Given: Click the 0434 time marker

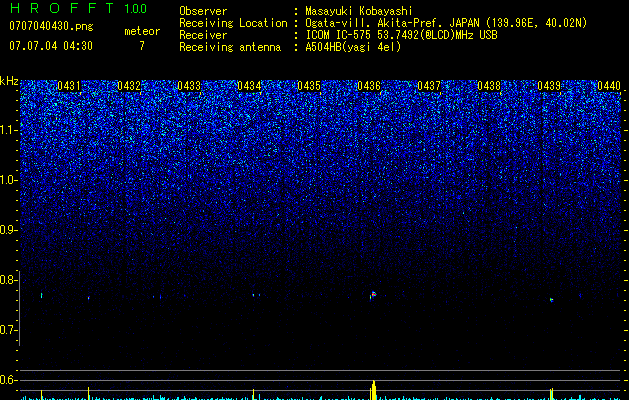Looking at the screenshot, I should (249, 86).
